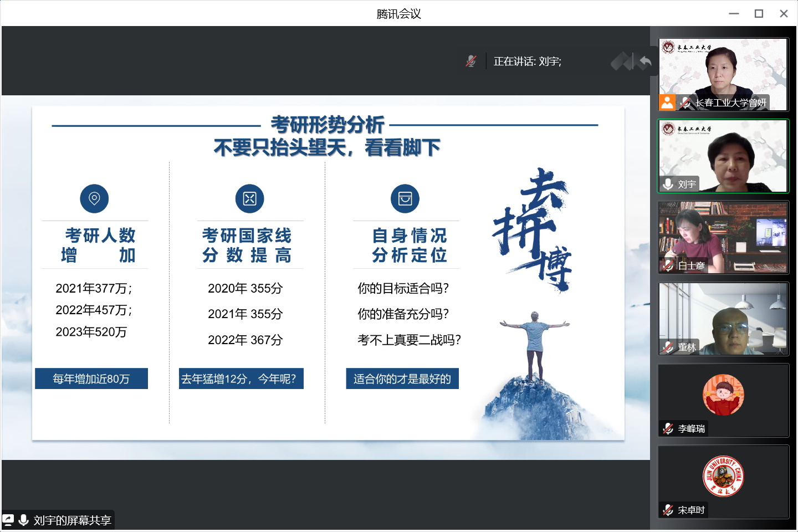Click muted mic icon on 李峰瑞 tile
Image resolution: width=798 pixels, height=532 pixels.
coord(668,428)
